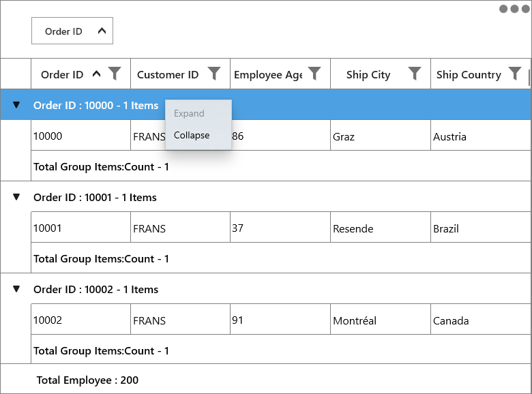Collapse the Order ID 10001 group
Image resolution: width=532 pixels, height=394 pixels.
pyautogui.click(x=16, y=197)
